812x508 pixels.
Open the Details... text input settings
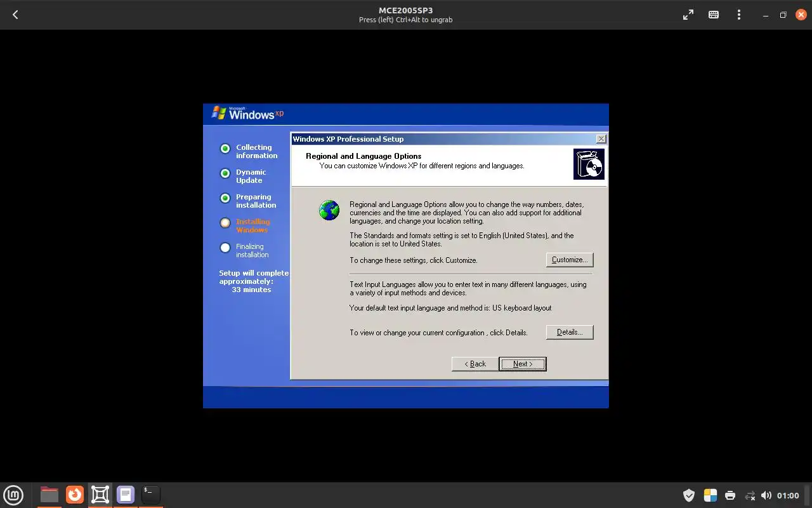[570, 332]
